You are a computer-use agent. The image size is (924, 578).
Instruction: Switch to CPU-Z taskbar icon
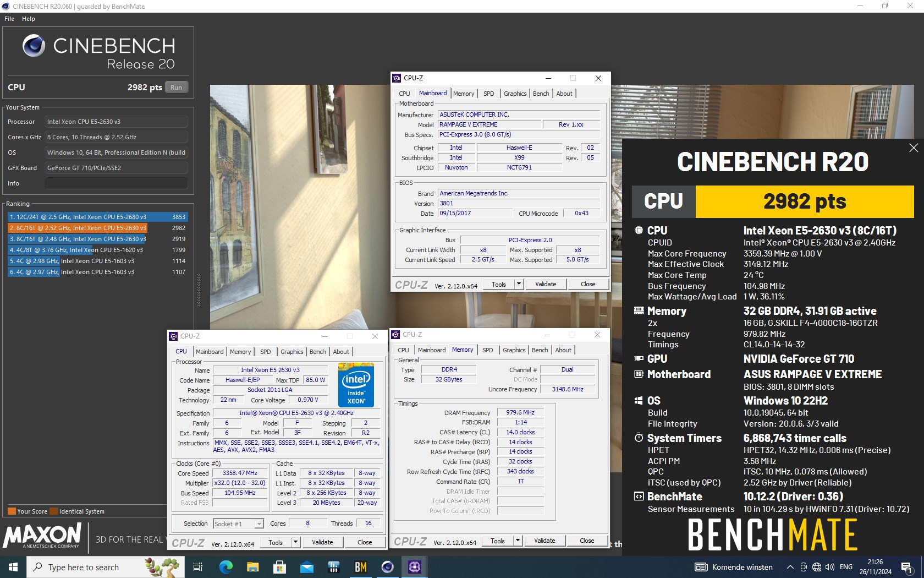click(415, 567)
